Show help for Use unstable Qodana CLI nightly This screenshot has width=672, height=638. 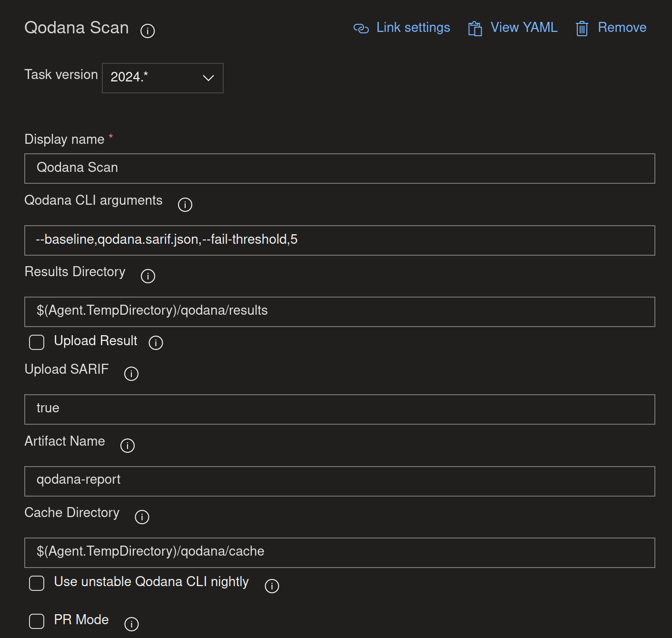coord(272,586)
